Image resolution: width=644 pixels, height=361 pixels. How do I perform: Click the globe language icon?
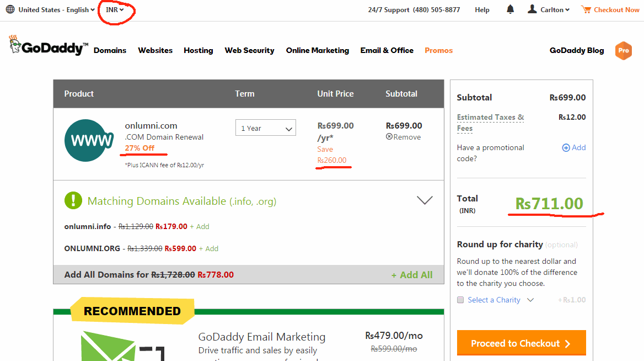pos(10,9)
